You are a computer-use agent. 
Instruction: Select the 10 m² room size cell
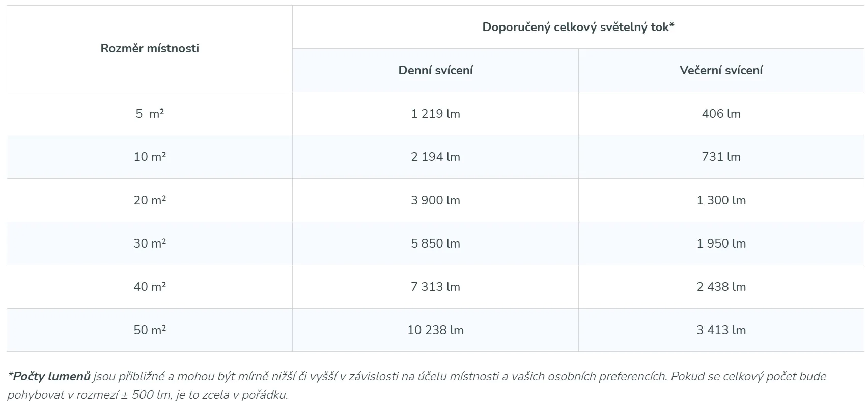point(150,157)
